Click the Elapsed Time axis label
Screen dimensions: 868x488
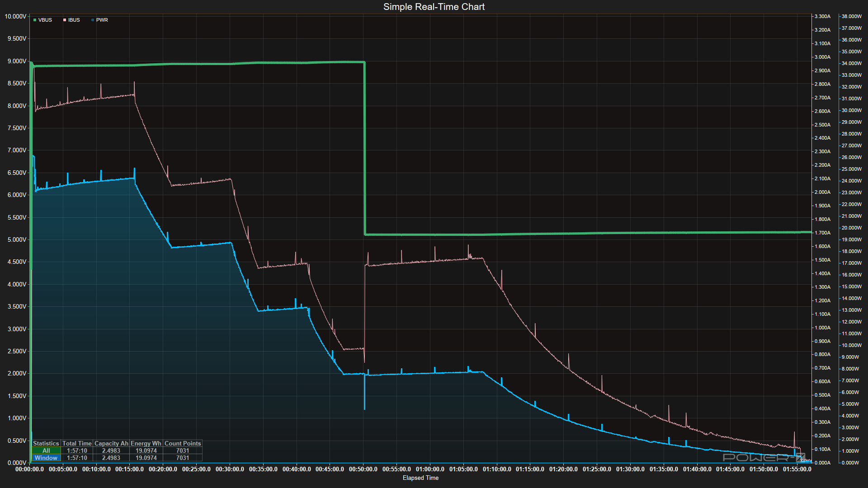tap(420, 478)
